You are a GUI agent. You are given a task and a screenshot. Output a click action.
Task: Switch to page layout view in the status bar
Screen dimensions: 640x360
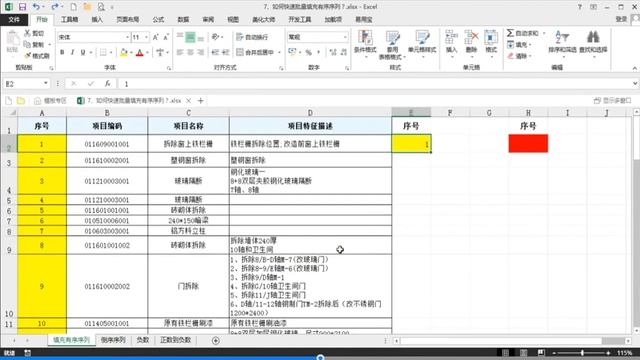pos(523,353)
